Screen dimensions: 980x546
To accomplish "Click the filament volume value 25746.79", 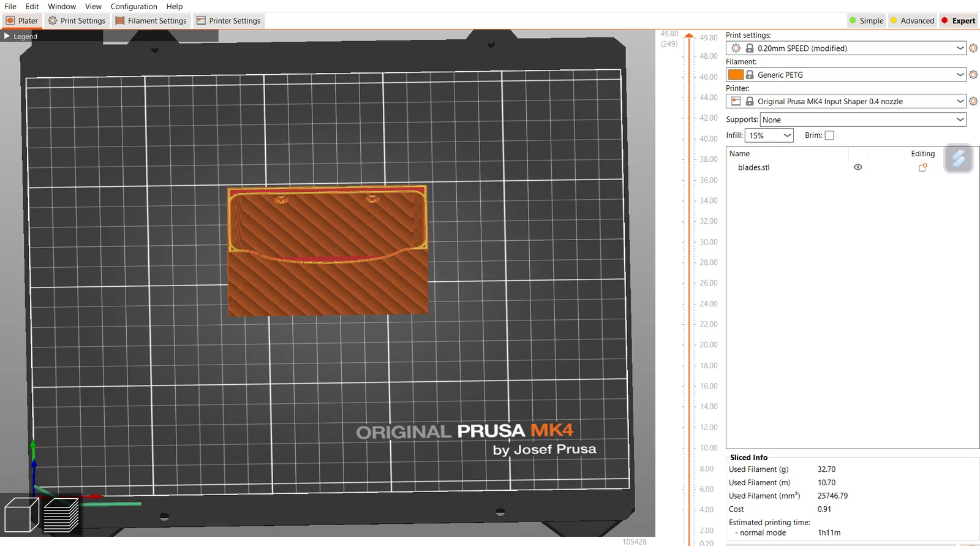I will [x=832, y=496].
